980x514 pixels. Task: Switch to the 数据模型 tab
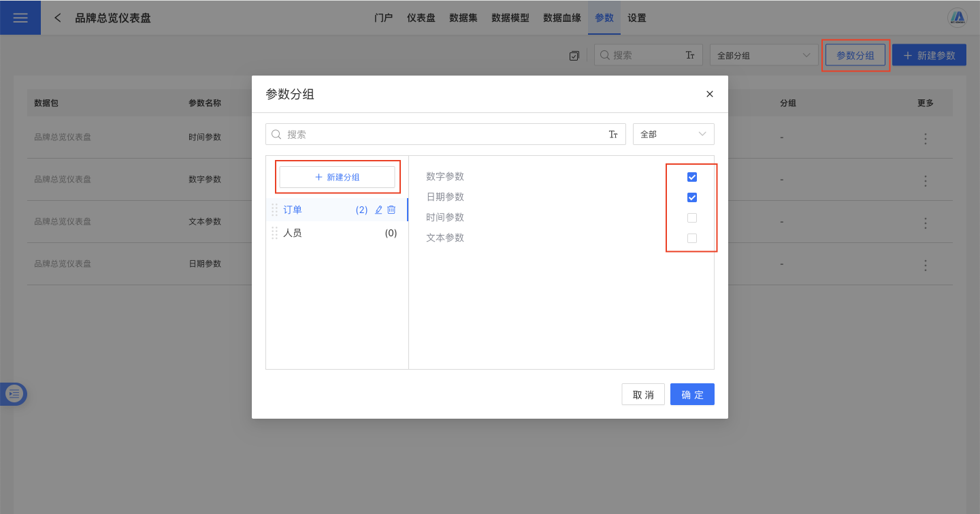pyautogui.click(x=510, y=18)
